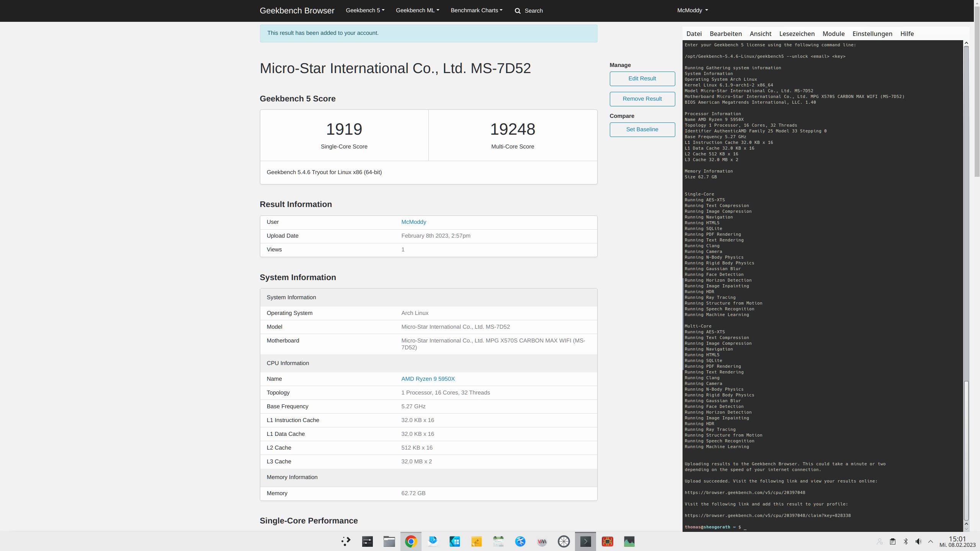Open the Module menu in terminal
Viewport: 980px width, 551px height.
[x=834, y=34]
